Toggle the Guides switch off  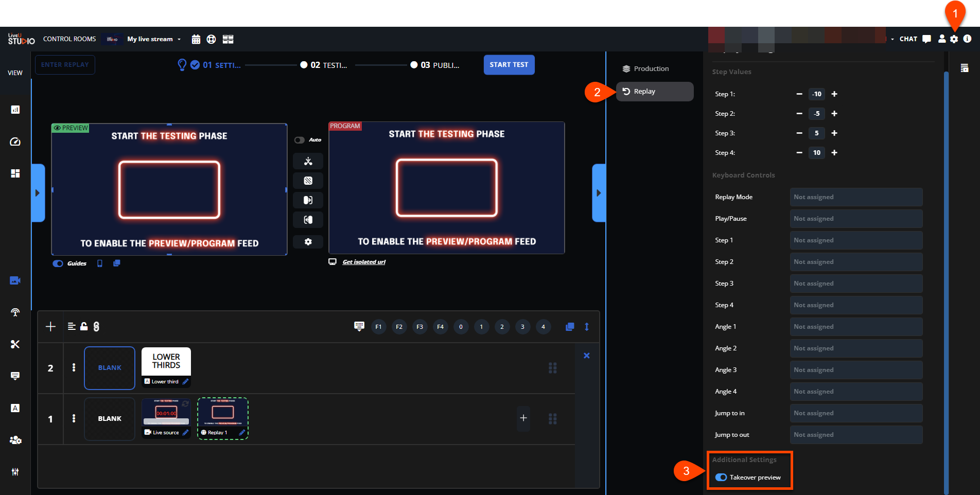click(x=58, y=263)
